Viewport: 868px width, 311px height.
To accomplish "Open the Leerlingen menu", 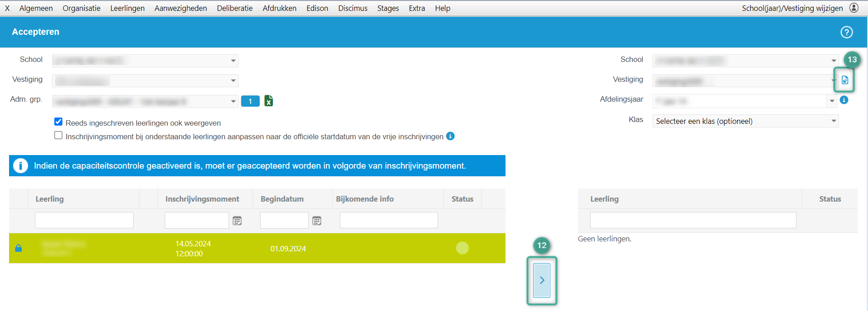I will (127, 8).
